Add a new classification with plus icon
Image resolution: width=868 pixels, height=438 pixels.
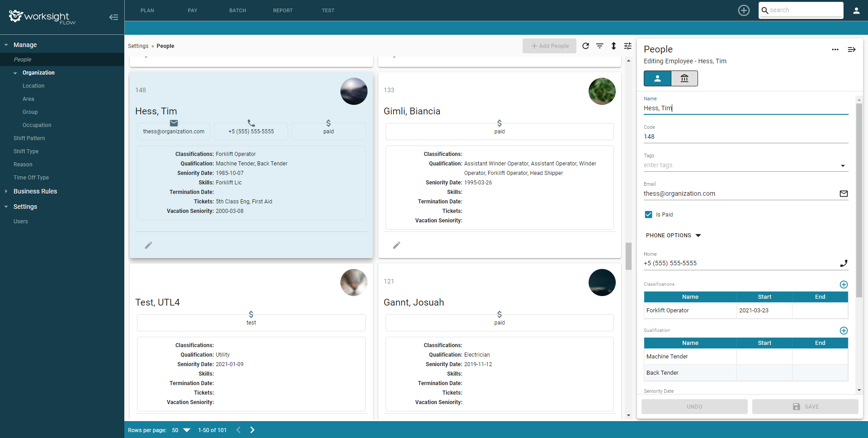click(843, 284)
